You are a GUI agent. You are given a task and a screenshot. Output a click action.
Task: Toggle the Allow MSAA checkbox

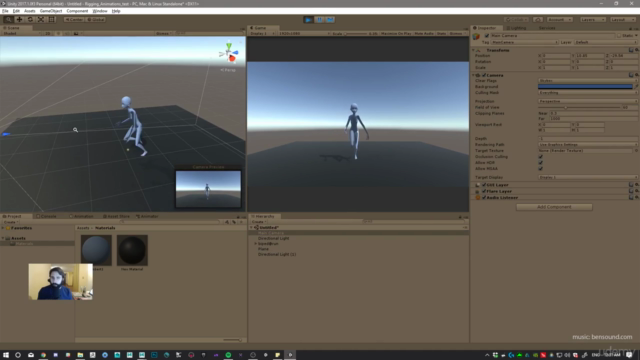[x=540, y=169]
